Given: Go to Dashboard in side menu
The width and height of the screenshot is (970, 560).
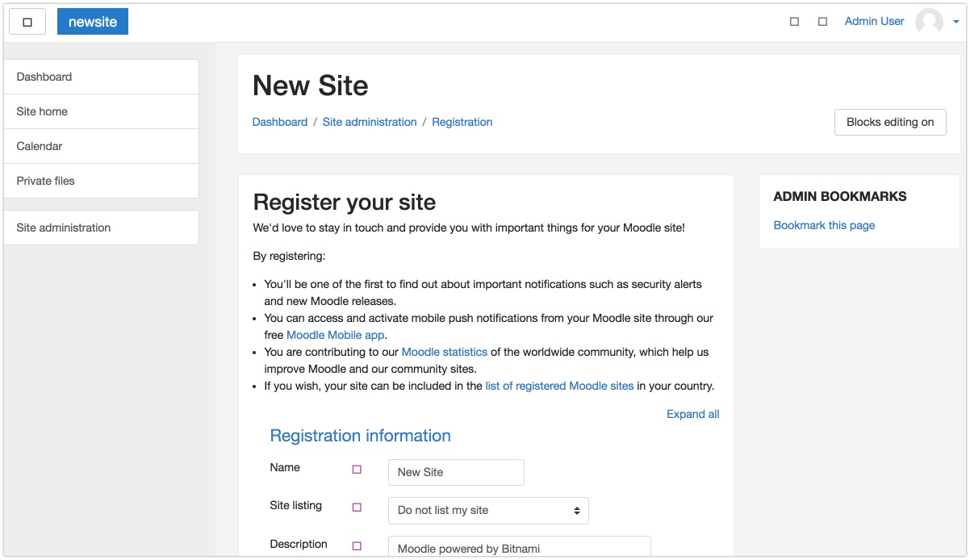Looking at the screenshot, I should coord(101,77).
